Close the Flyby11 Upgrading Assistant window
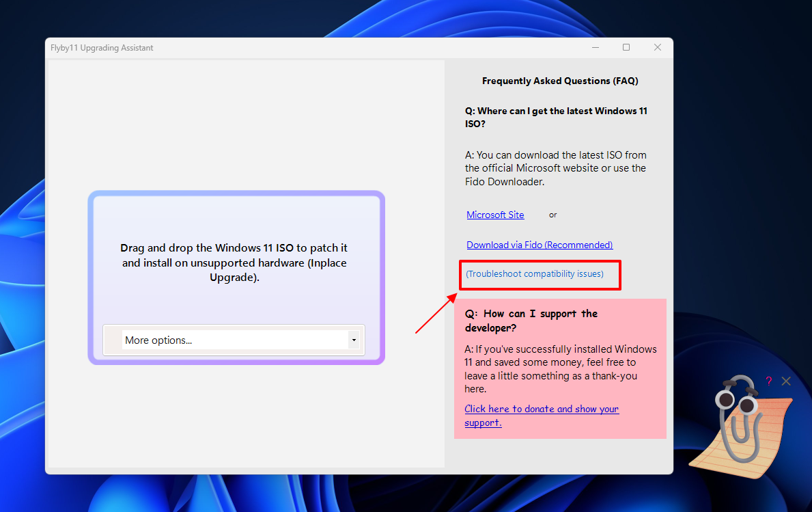The image size is (812, 512). coord(657,48)
